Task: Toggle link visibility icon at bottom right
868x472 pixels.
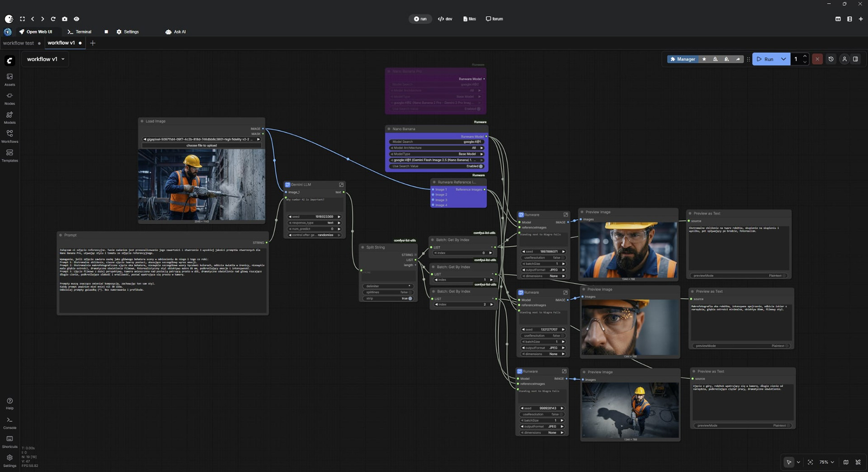Action: pos(858,462)
